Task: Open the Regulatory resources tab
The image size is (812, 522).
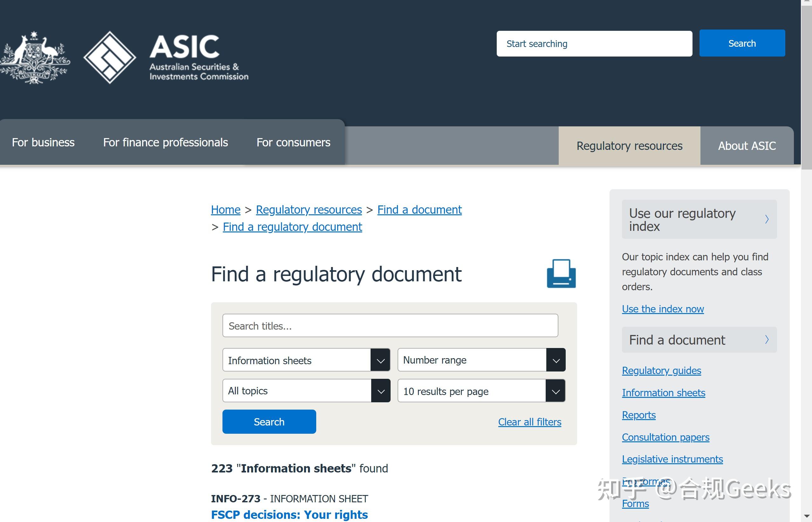Action: 629,146
